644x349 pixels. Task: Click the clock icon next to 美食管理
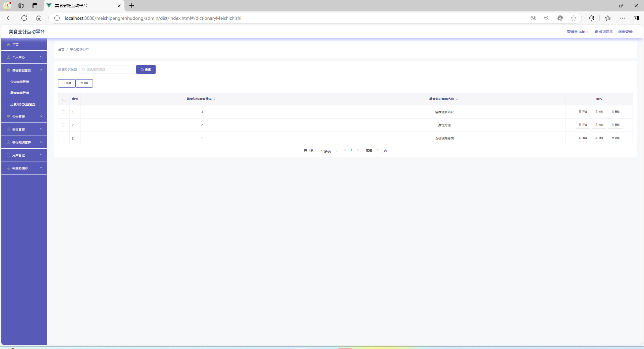tap(8, 129)
